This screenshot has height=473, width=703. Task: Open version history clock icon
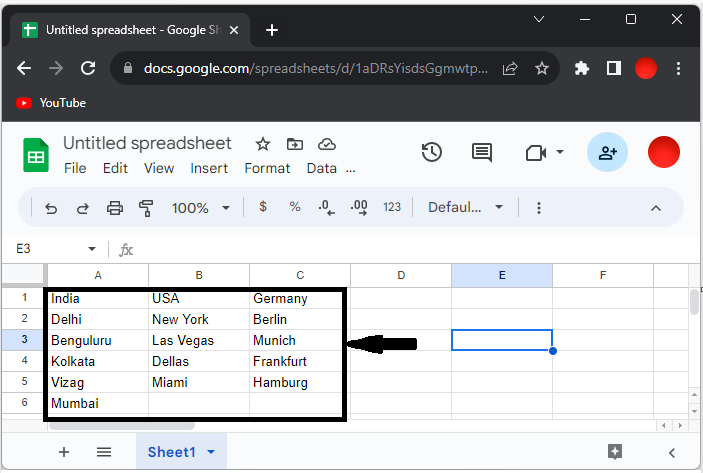coord(431,152)
